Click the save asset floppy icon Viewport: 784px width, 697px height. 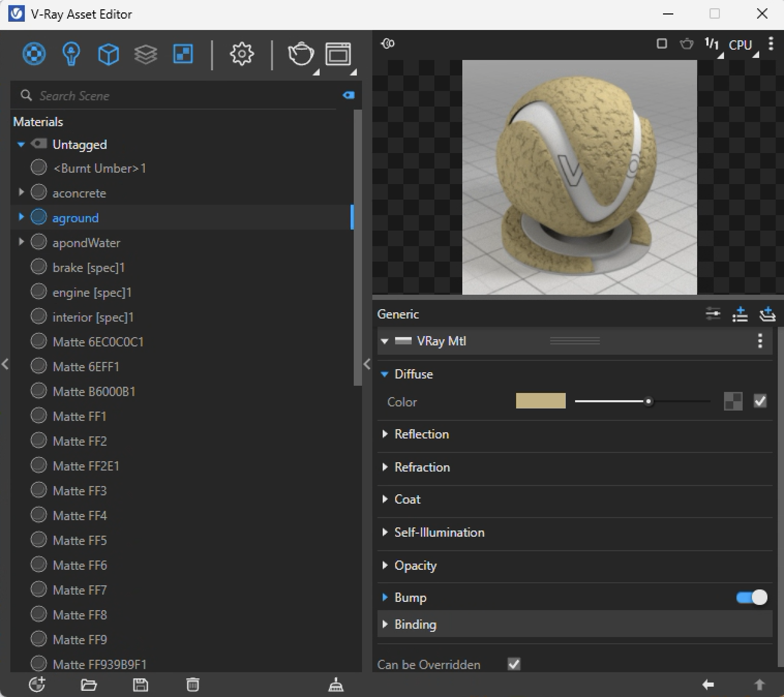pyautogui.click(x=141, y=685)
